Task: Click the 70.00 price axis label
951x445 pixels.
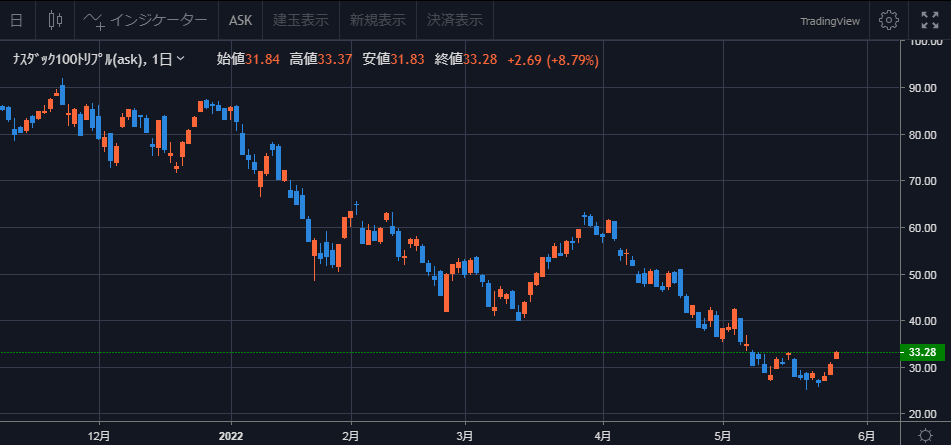Action: 923,181
